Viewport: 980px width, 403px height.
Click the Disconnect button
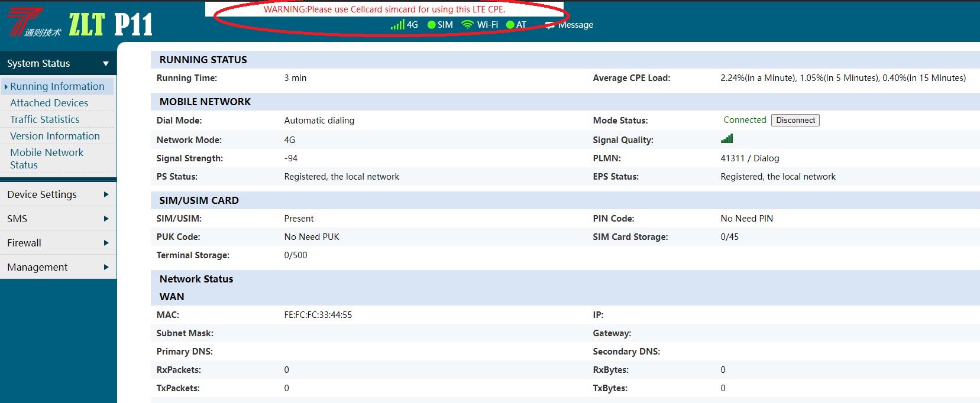tap(795, 120)
